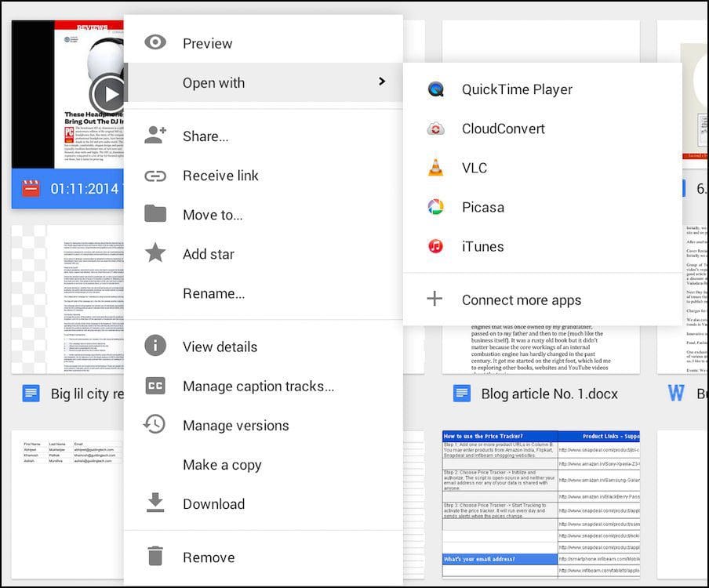
Task: Choose Manage caption tracks… text
Action: [259, 386]
